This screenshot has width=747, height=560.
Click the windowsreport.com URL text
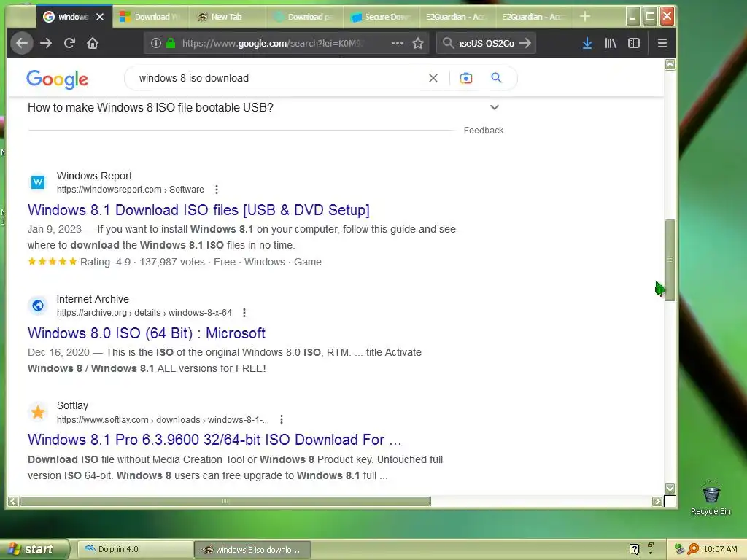[130, 190]
